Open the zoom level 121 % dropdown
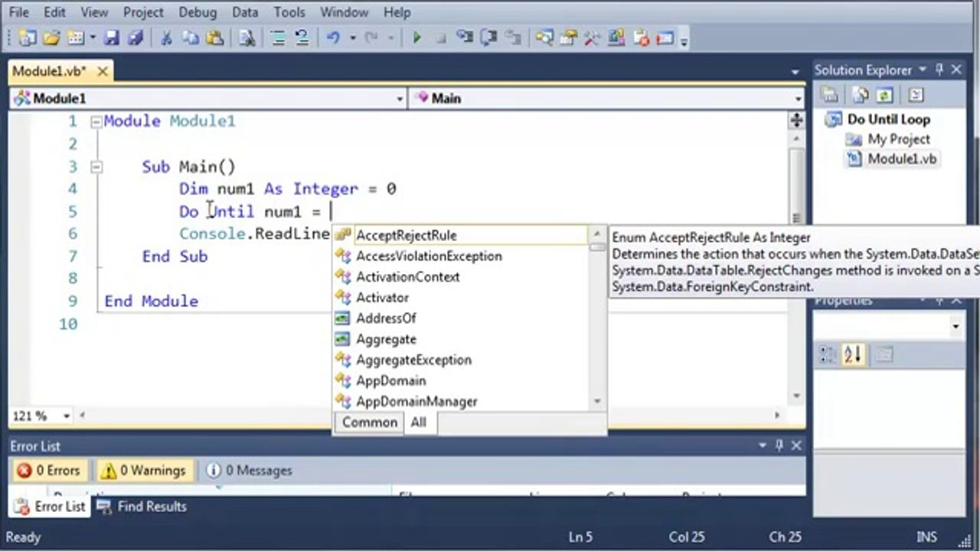This screenshot has width=980, height=551. coord(67,416)
